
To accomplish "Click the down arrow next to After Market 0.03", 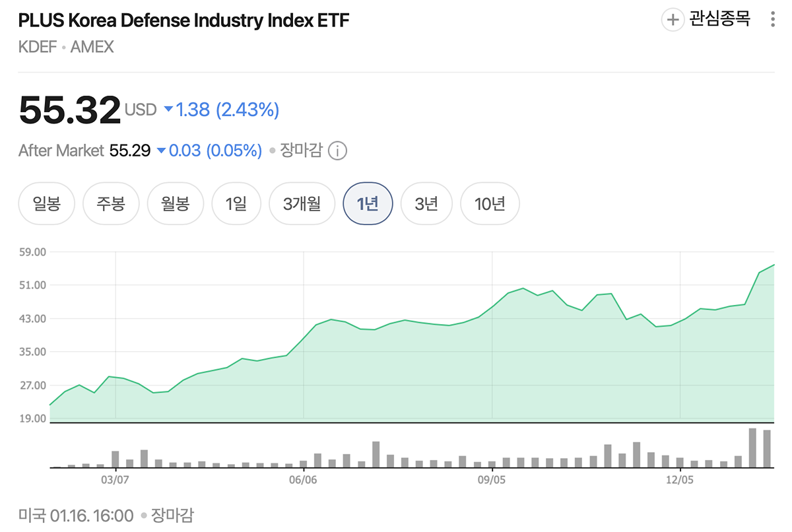I will 162,151.
